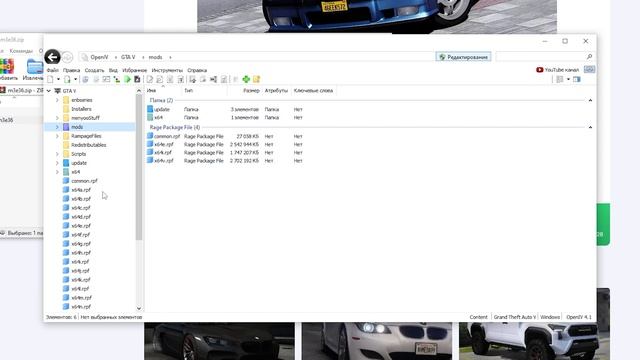The height and width of the screenshot is (360, 640).
Task: Click the tree panel scroll-up arrow
Action: [139, 91]
